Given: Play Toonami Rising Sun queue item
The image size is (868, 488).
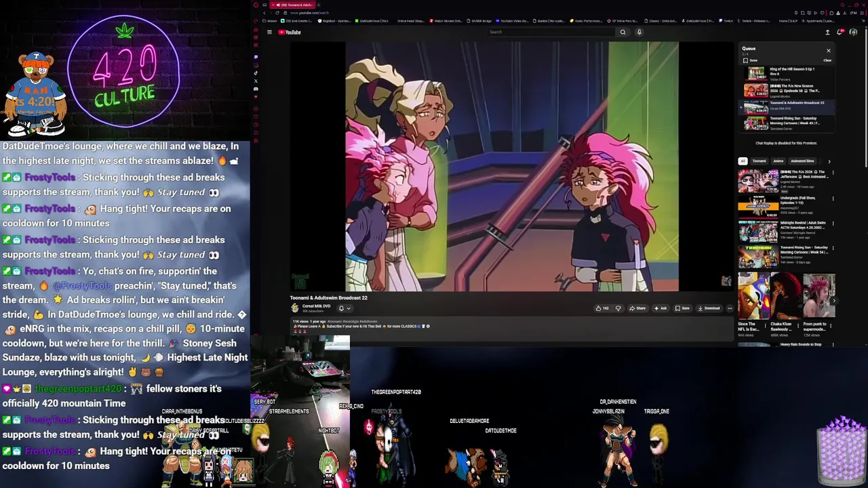Looking at the screenshot, I should click(787, 123).
